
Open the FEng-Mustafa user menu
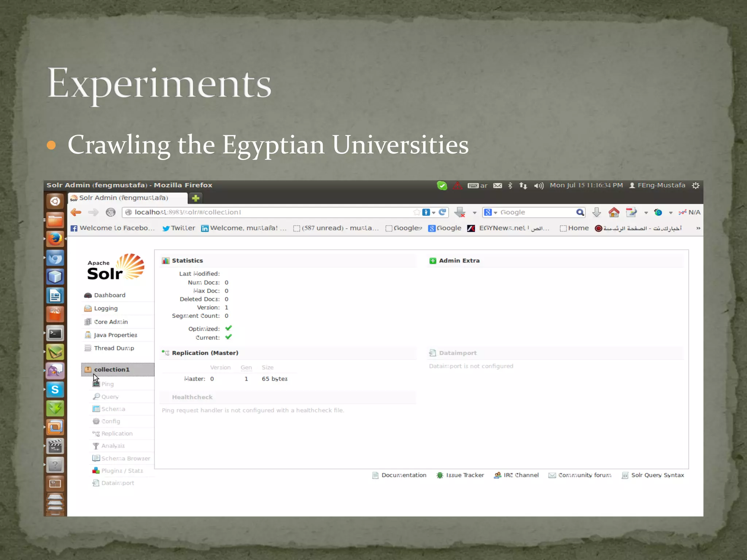(657, 185)
